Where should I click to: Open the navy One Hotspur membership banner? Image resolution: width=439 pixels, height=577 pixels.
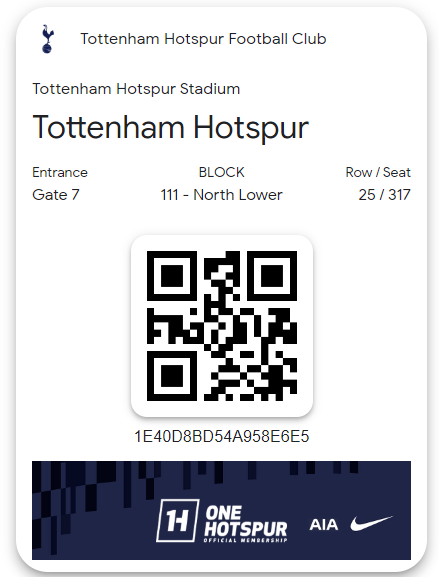[222, 510]
